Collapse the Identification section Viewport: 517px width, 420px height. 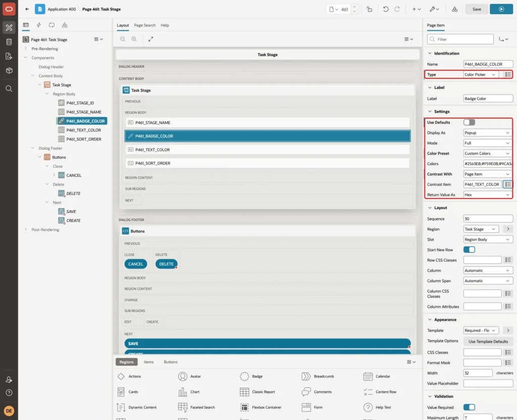tap(430, 54)
